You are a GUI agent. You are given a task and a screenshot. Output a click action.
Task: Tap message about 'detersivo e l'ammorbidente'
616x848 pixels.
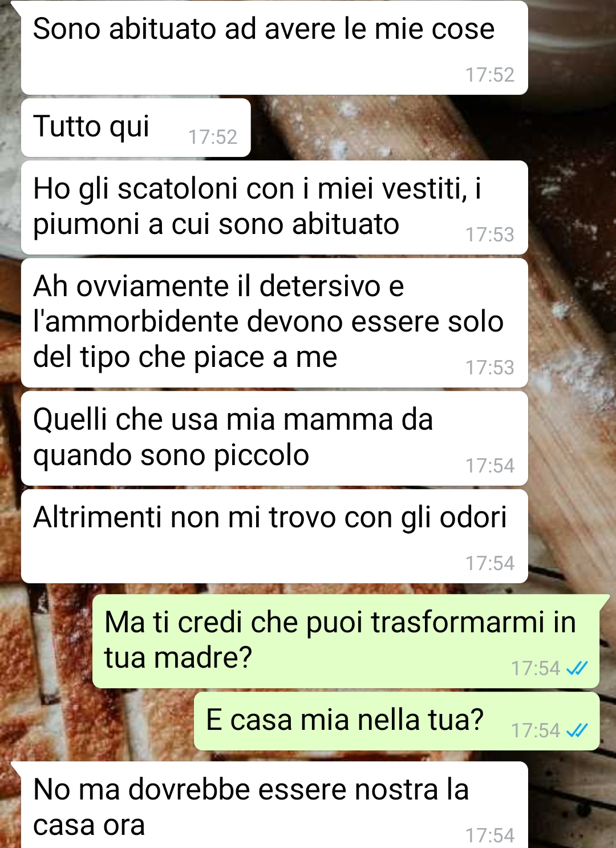(x=274, y=323)
